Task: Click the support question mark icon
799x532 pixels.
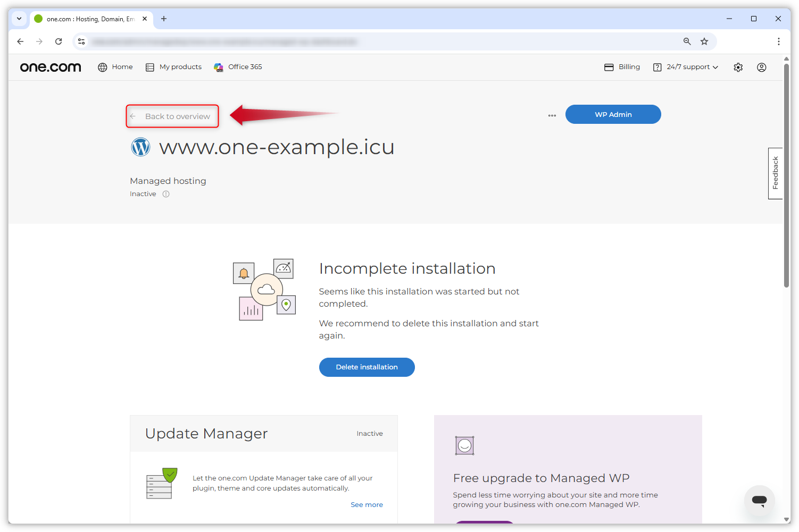Action: click(x=657, y=67)
